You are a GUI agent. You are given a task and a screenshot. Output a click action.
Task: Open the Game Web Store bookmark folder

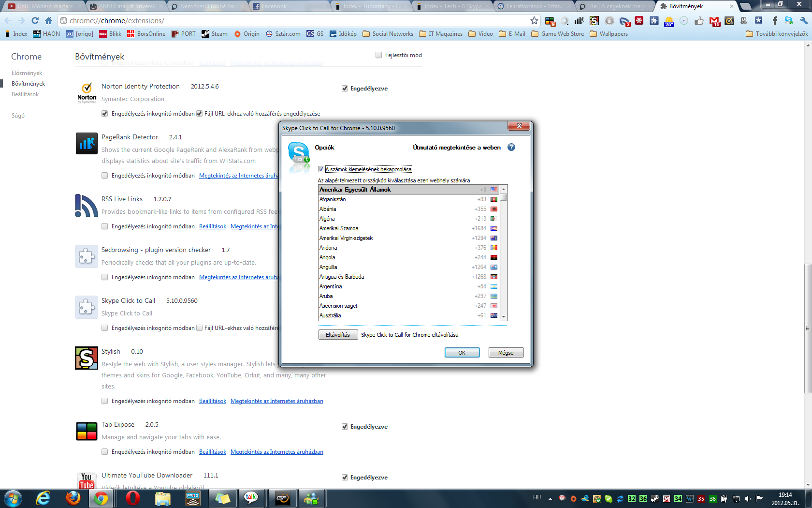(x=557, y=34)
